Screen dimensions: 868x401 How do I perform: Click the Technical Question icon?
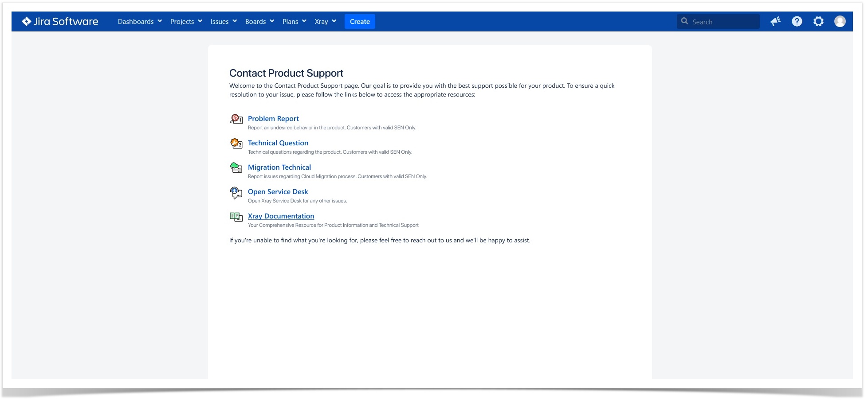tap(236, 143)
